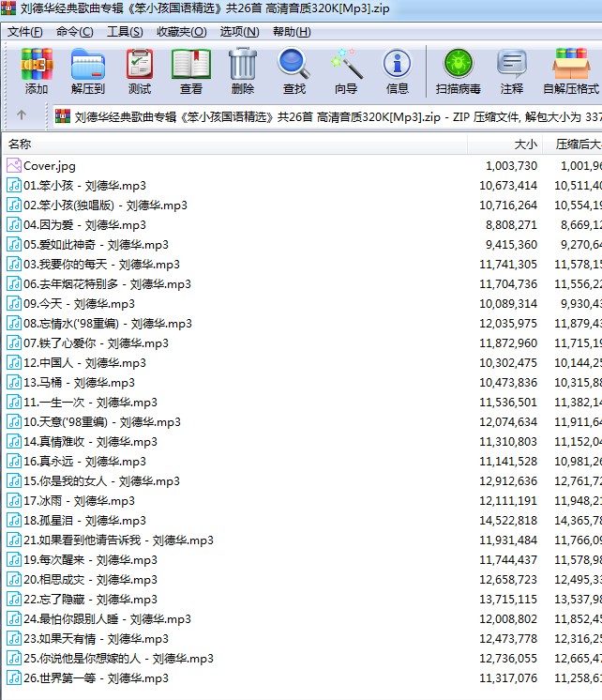Open the Options (选项) menu
The width and height of the screenshot is (602, 700).
[240, 32]
